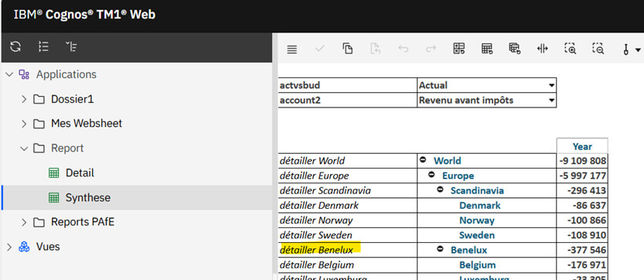Click the Reports PAfE folder icon
Image resolution: width=644 pixels, height=280 pixels.
pyautogui.click(x=39, y=223)
